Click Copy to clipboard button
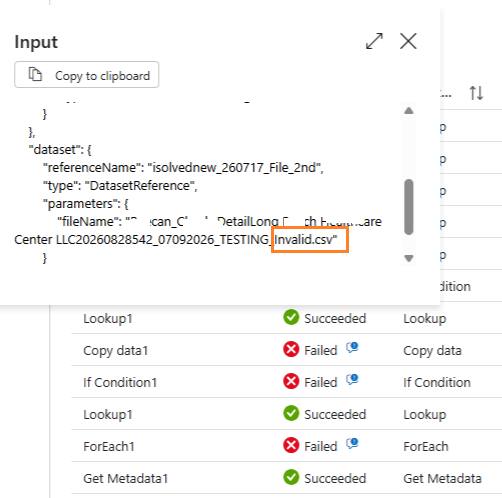Viewport: 502px width, 498px height. coord(86,75)
